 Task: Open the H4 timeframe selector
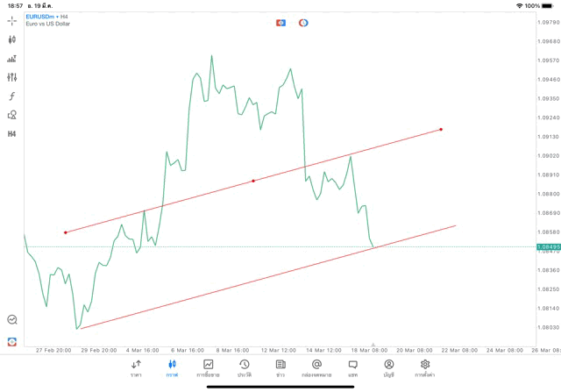pos(12,134)
